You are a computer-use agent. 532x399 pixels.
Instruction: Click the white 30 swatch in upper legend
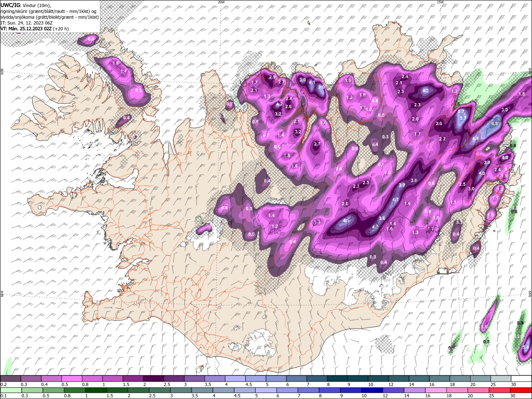521,379
